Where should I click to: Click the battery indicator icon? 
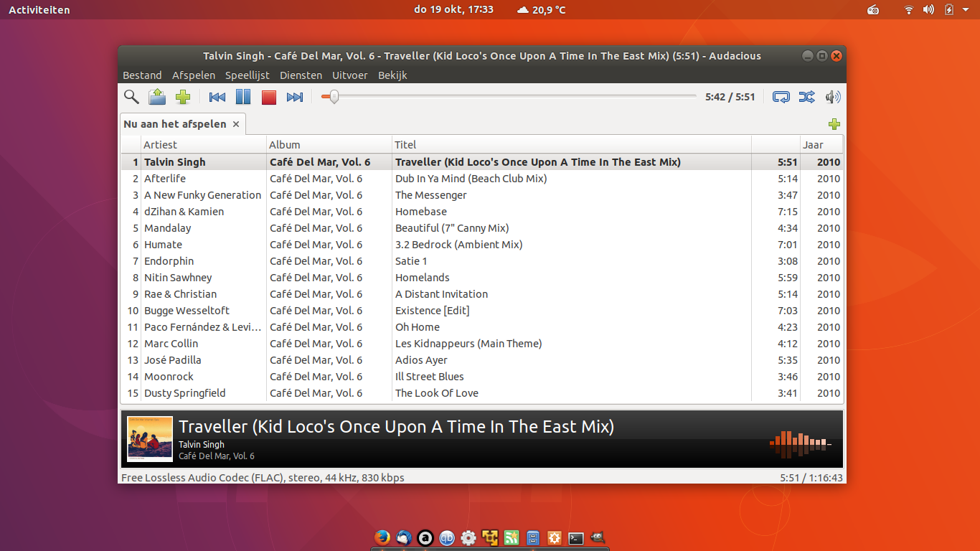coord(949,9)
